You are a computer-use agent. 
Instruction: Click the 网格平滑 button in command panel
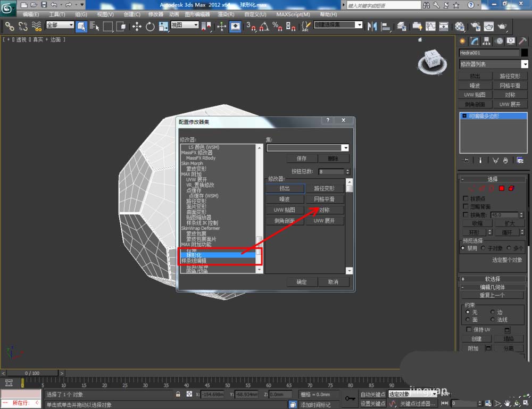click(510, 86)
